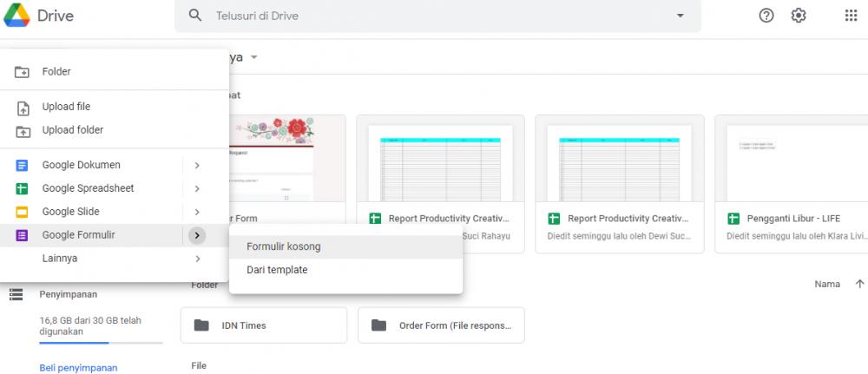Image resolution: width=868 pixels, height=374 pixels.
Task: Click the green Google Spreadsheet icon
Action: (x=22, y=188)
